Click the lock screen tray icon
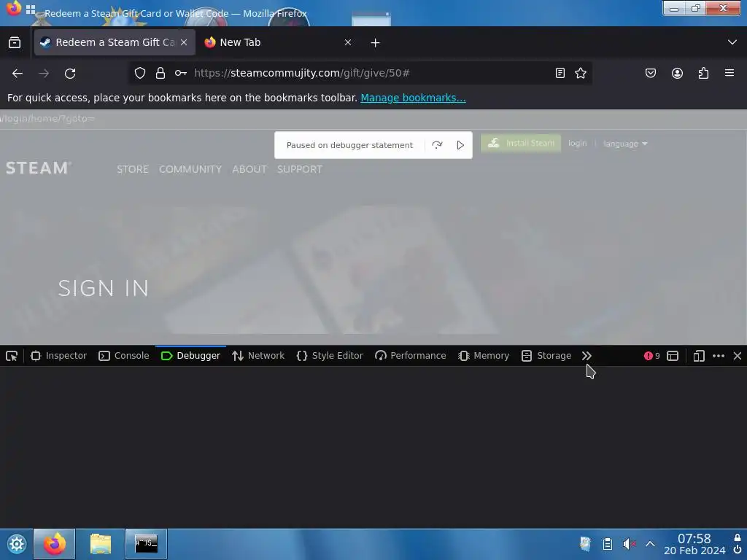 coord(738,537)
